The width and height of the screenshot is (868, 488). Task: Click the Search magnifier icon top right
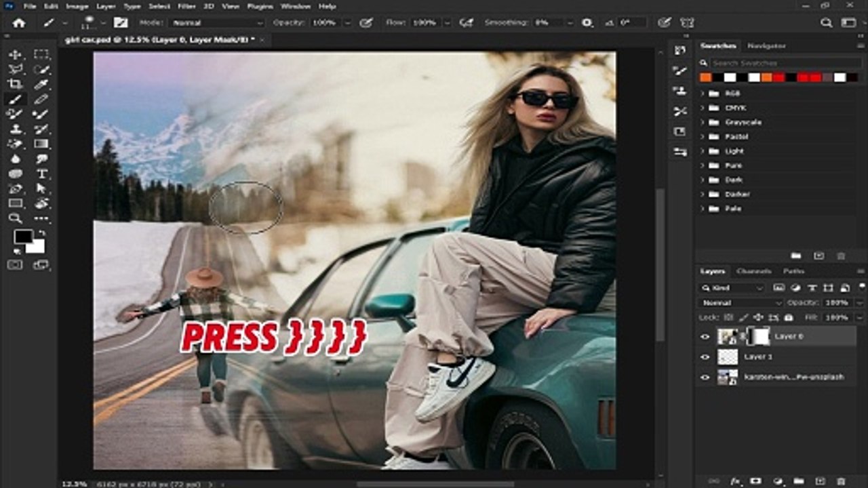point(826,22)
